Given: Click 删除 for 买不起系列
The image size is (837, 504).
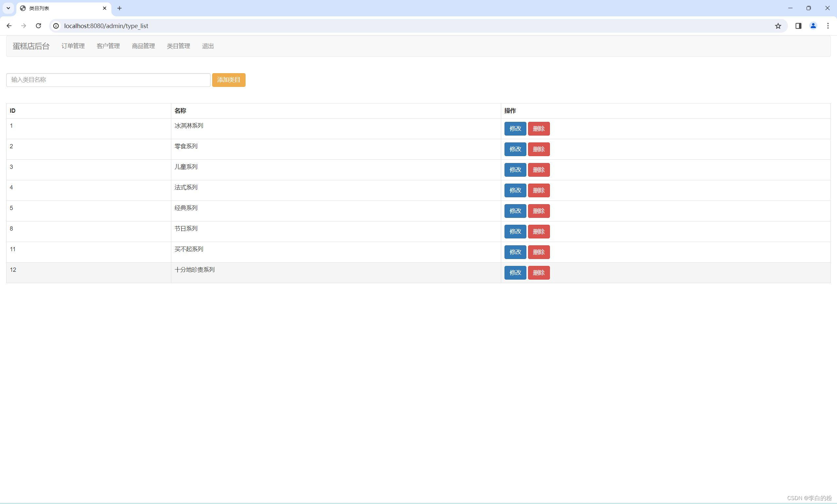Looking at the screenshot, I should pos(539,252).
